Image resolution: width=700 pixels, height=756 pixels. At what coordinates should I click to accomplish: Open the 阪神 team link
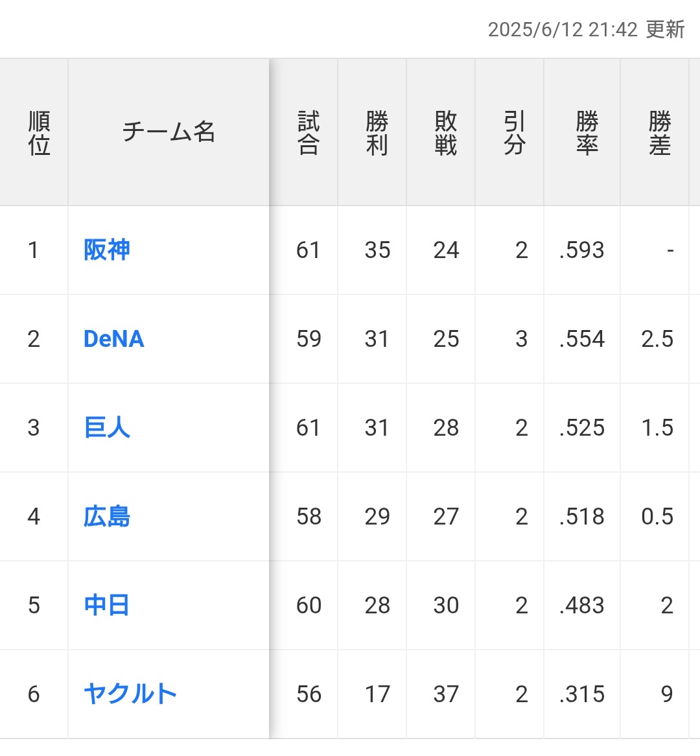106,250
